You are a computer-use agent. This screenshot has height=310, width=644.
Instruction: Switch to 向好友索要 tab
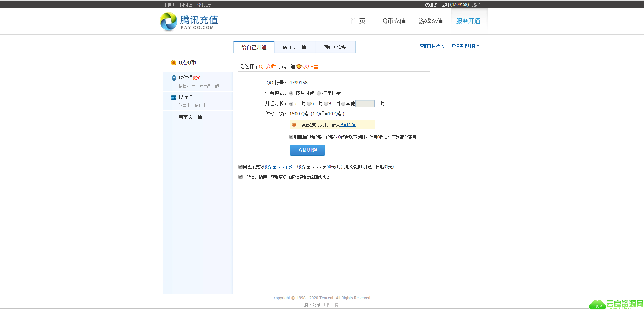[335, 47]
